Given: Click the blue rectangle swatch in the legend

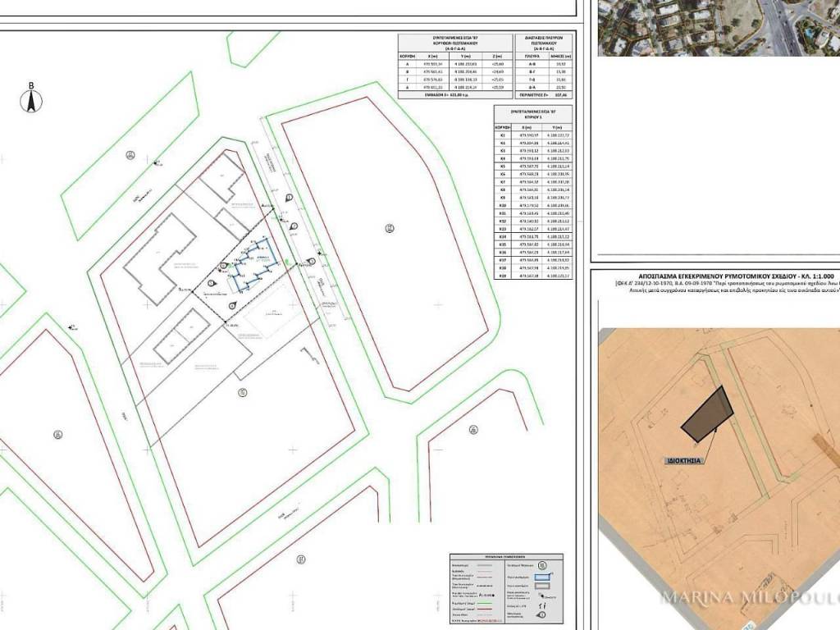Looking at the screenshot, I should pyautogui.click(x=542, y=577).
